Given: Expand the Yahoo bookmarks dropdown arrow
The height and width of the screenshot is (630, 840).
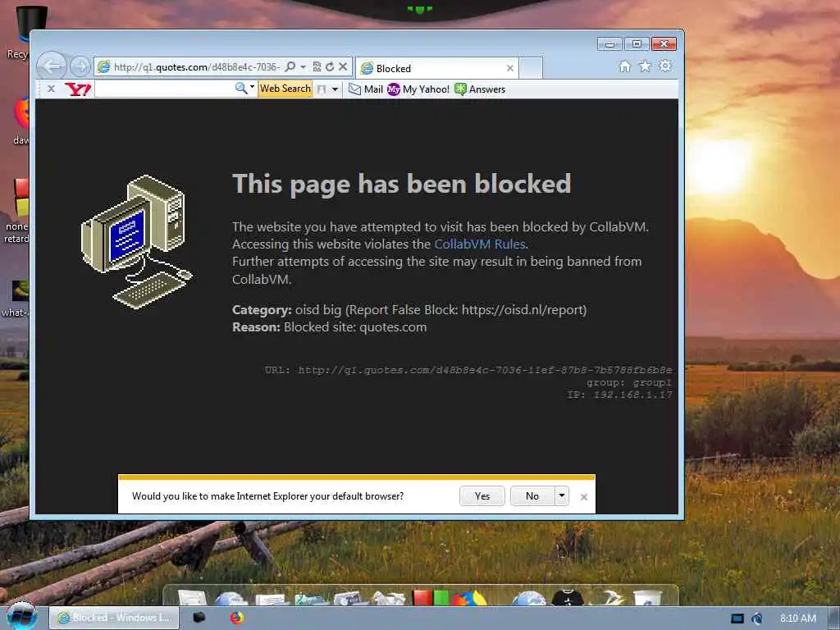Looking at the screenshot, I should click(x=335, y=89).
